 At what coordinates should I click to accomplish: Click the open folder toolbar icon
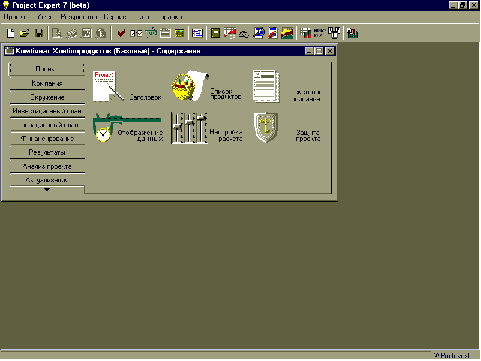(24, 33)
